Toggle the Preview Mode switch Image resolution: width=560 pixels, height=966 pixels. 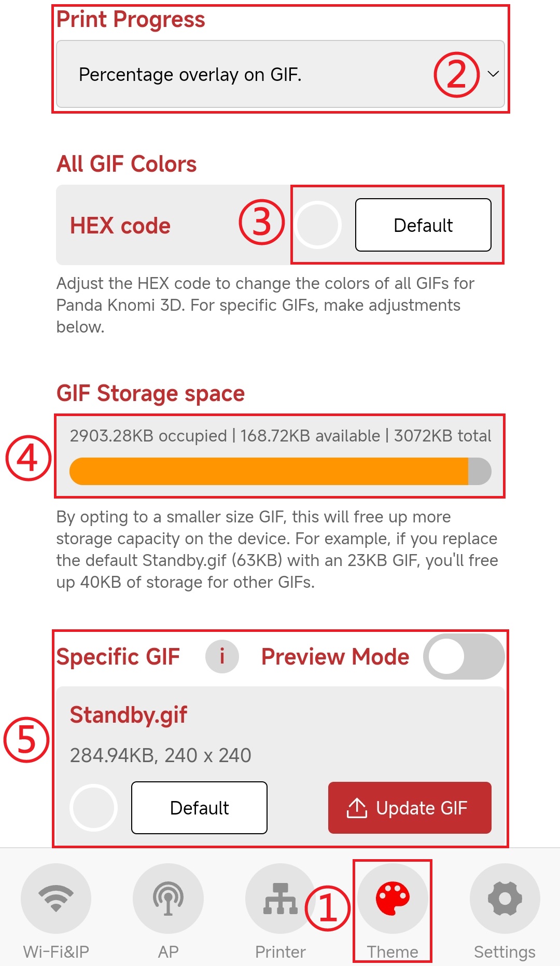click(x=464, y=656)
